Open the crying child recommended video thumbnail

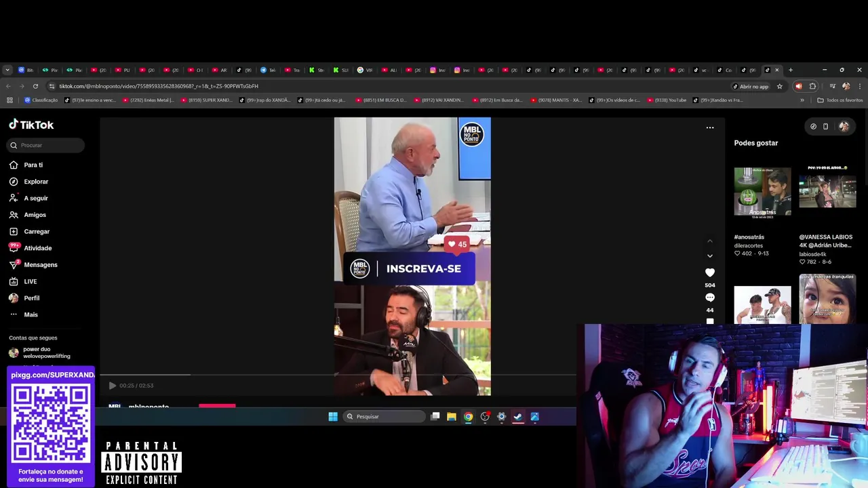pyautogui.click(x=827, y=298)
